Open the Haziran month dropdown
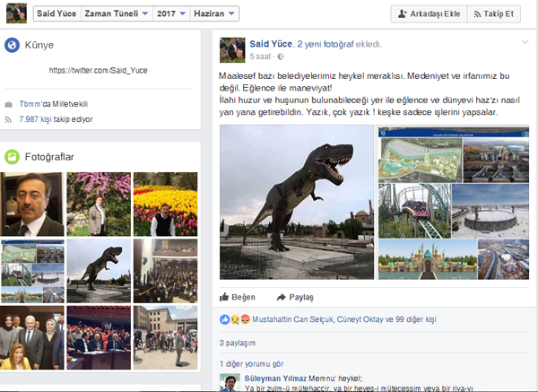This screenshot has height=392, width=538. 214,13
